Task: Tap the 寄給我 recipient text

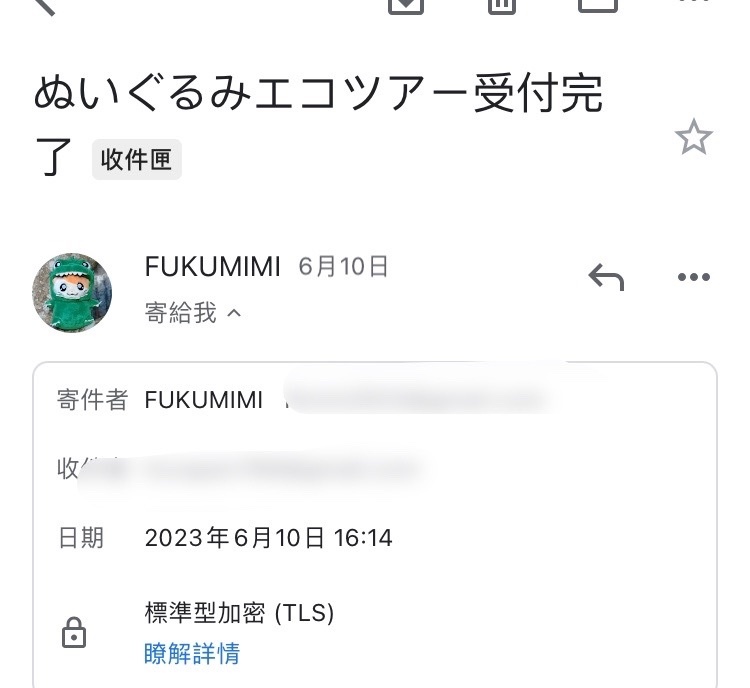Action: [181, 313]
